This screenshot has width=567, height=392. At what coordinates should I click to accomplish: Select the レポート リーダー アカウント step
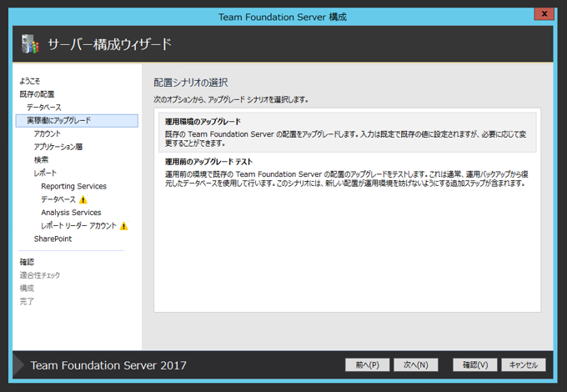[78, 226]
